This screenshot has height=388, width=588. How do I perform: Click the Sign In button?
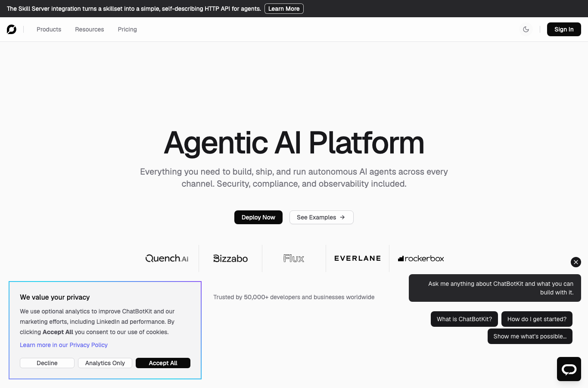click(x=564, y=29)
